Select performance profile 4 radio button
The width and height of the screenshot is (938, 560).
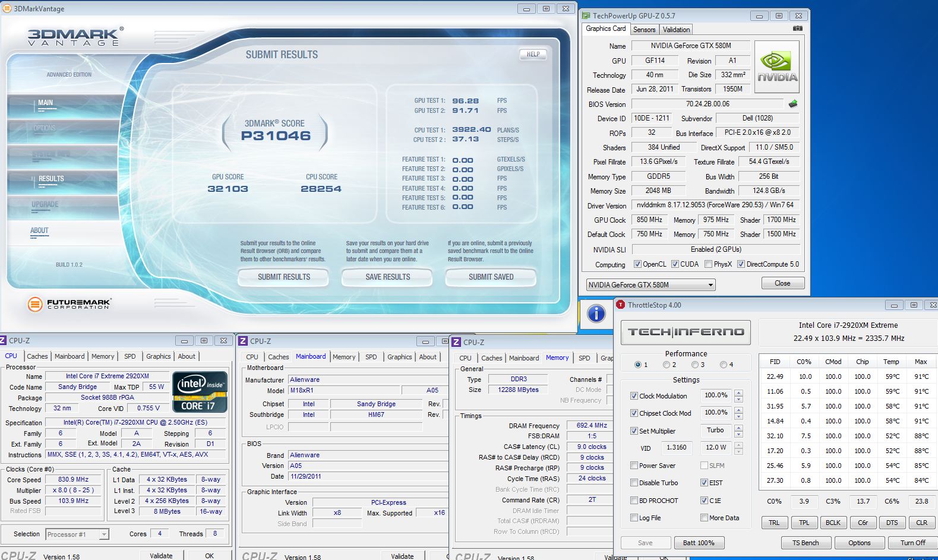tap(723, 365)
